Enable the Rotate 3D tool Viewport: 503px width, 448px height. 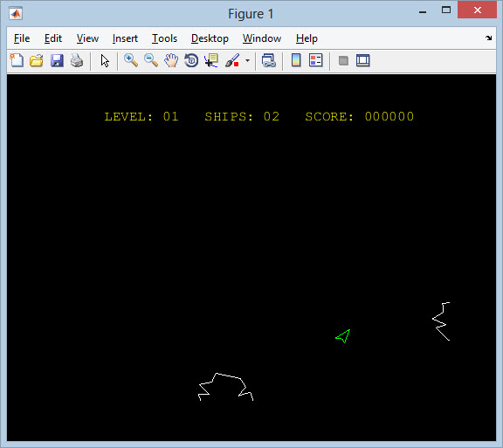(191, 60)
